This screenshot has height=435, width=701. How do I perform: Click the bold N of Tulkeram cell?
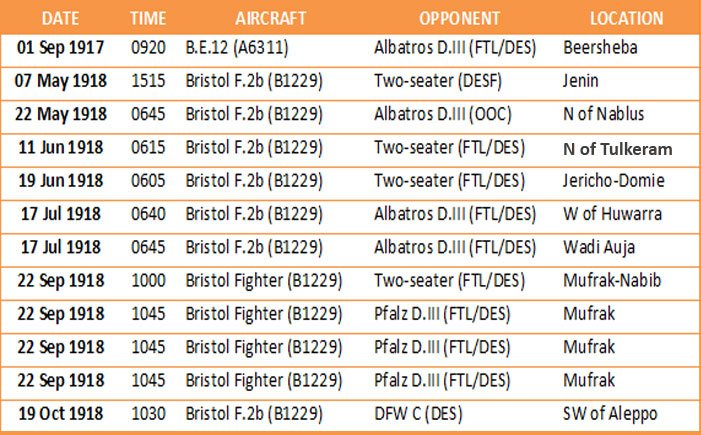coord(617,149)
